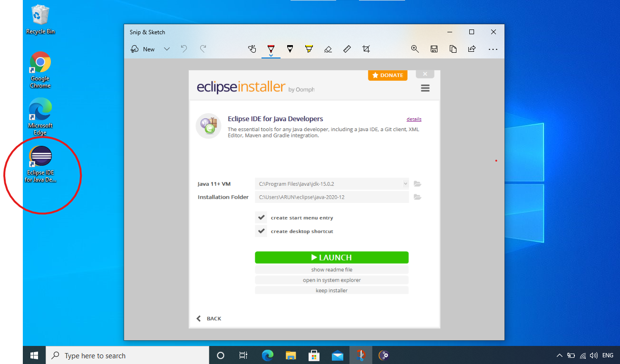Select the yellow highlighter tool
The width and height of the screenshot is (620, 364).
click(309, 48)
